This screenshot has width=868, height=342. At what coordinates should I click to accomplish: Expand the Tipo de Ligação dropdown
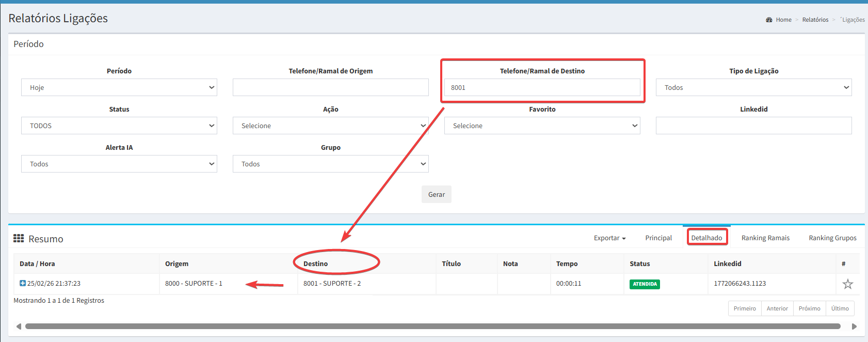[753, 87]
